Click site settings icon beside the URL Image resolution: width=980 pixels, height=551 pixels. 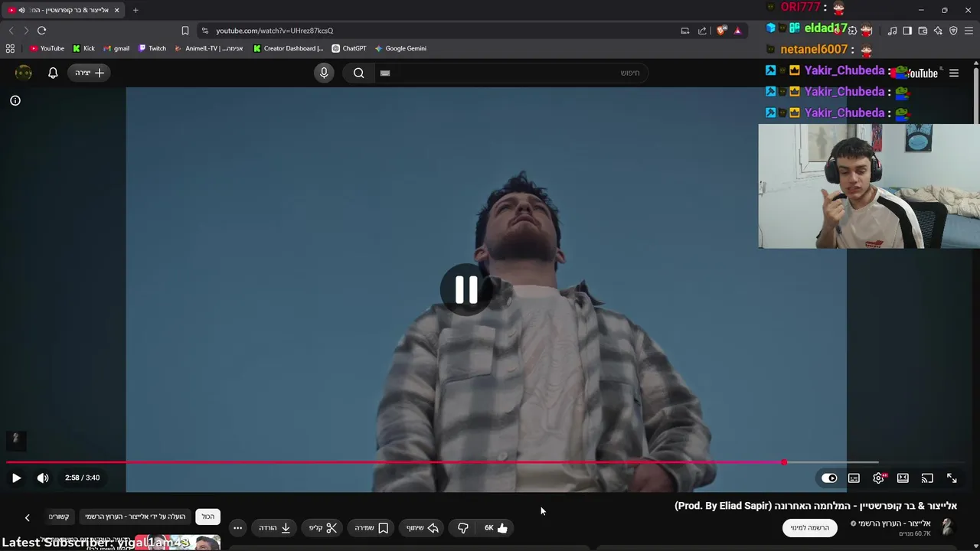(204, 31)
